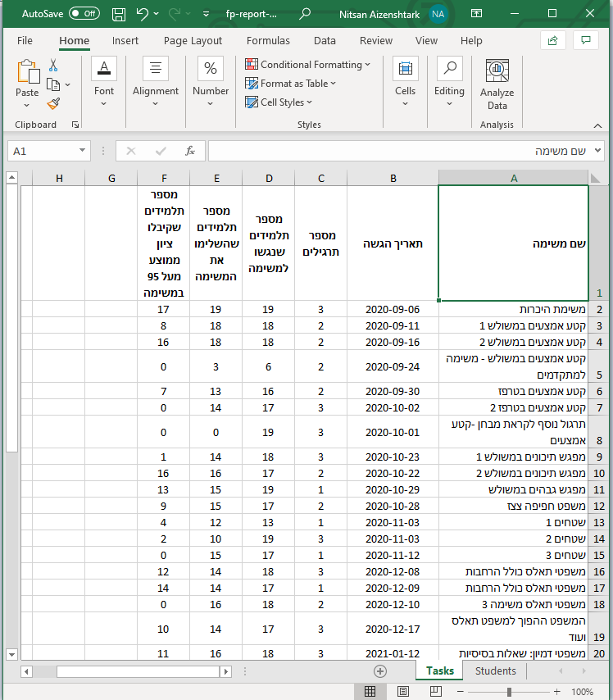Add a new sheet with plus button

coord(380,671)
